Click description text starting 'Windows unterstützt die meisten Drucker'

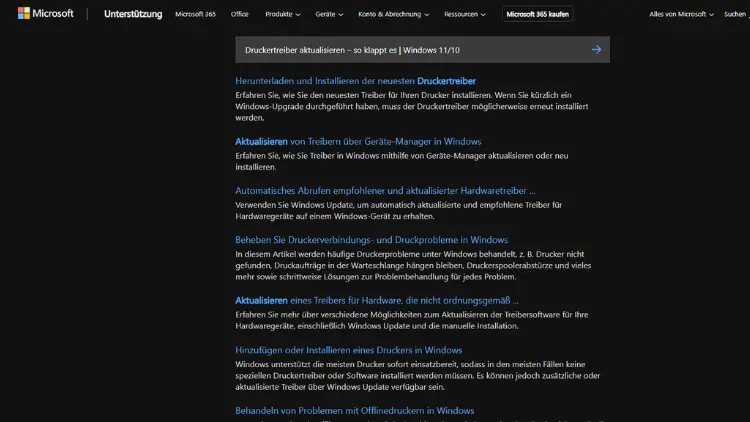418,376
